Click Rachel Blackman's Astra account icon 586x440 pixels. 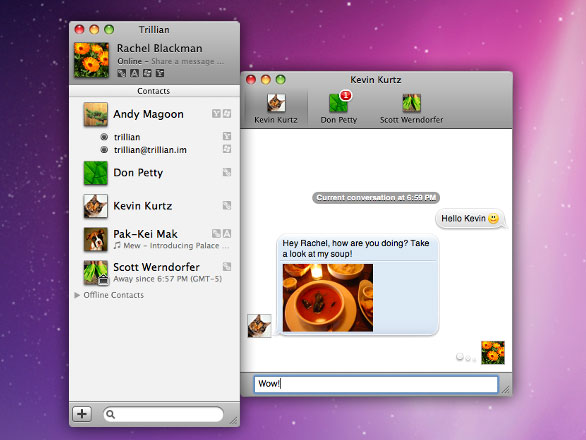121,73
